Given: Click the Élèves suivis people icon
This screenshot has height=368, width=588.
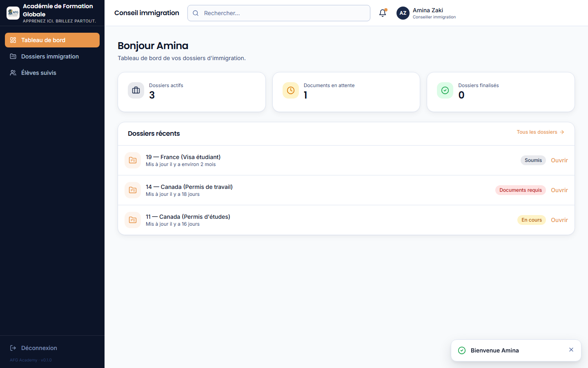Looking at the screenshot, I should [x=13, y=73].
